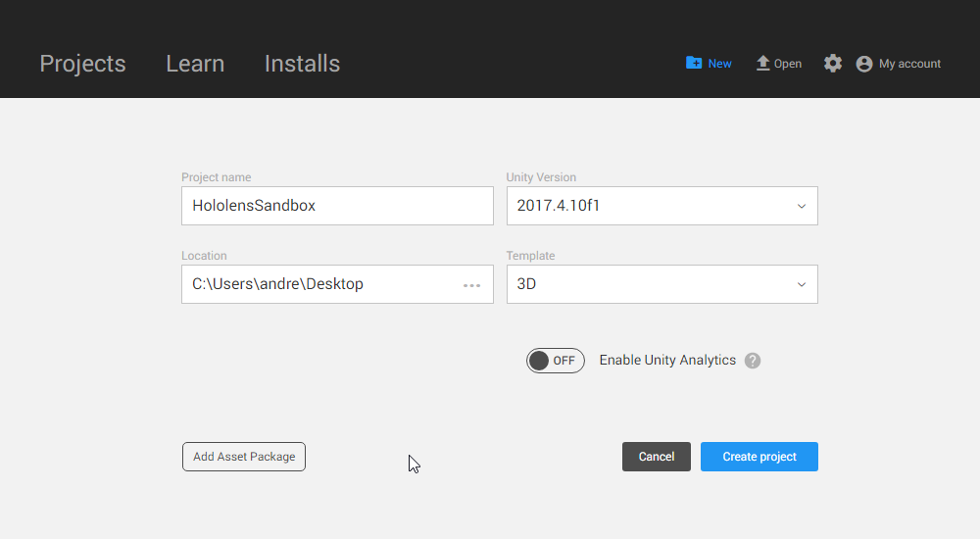Browse location using the three-dots icon

point(471,285)
